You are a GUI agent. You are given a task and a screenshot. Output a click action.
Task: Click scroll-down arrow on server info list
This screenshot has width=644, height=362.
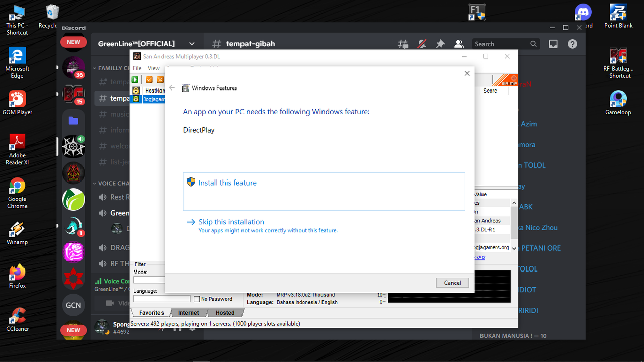point(514,248)
